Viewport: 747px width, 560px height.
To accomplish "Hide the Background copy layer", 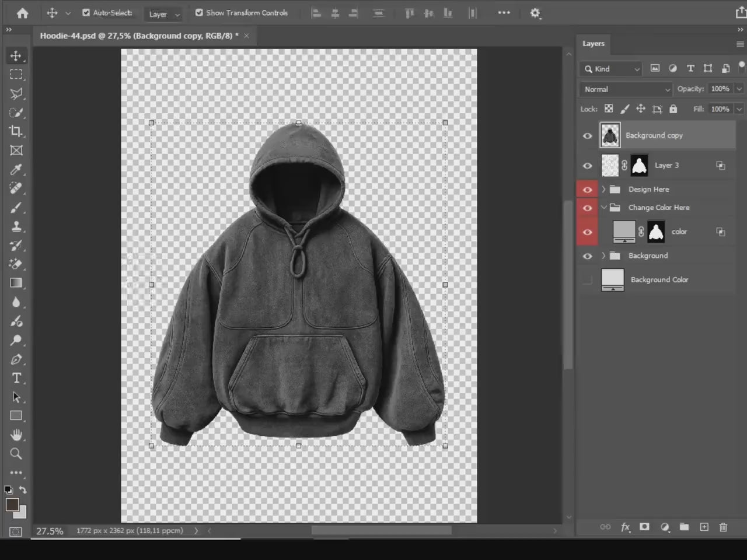I will pos(587,135).
